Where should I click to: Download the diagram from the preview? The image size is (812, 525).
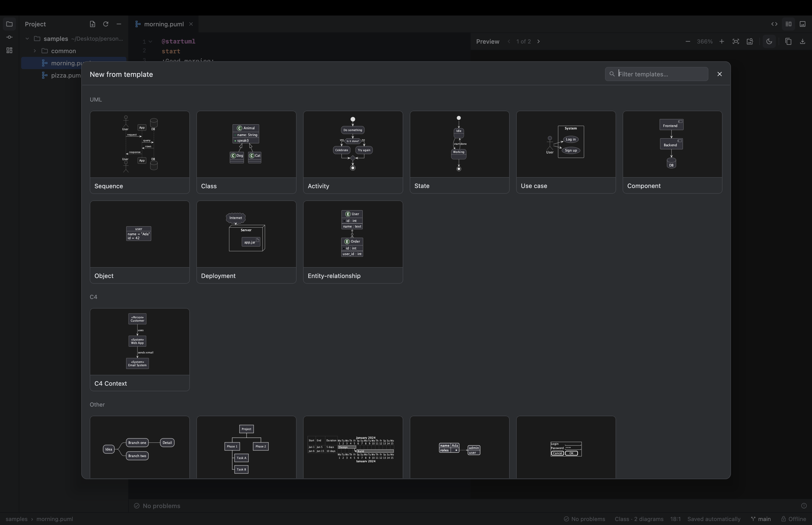point(802,41)
